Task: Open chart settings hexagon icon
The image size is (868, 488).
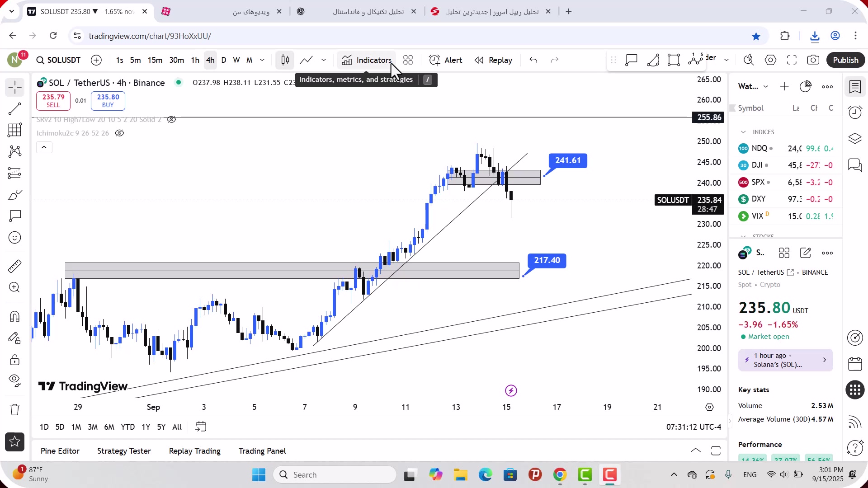Action: (771, 60)
